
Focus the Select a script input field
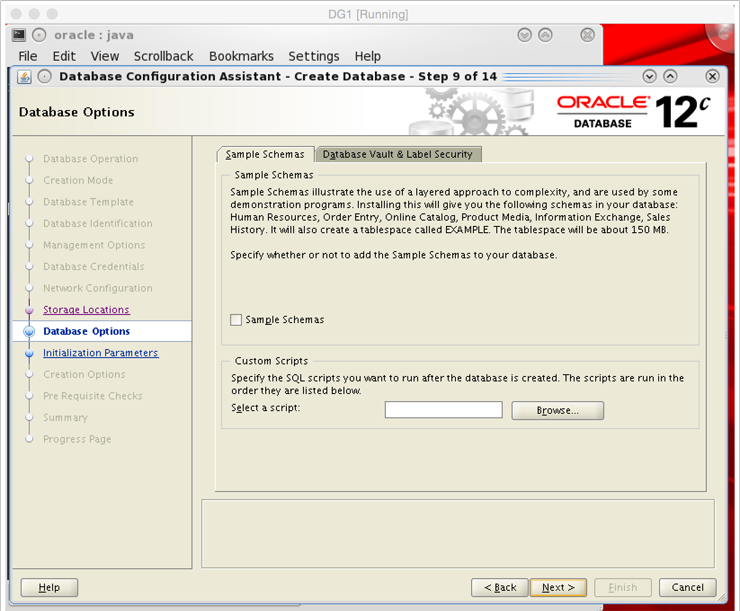(x=444, y=410)
